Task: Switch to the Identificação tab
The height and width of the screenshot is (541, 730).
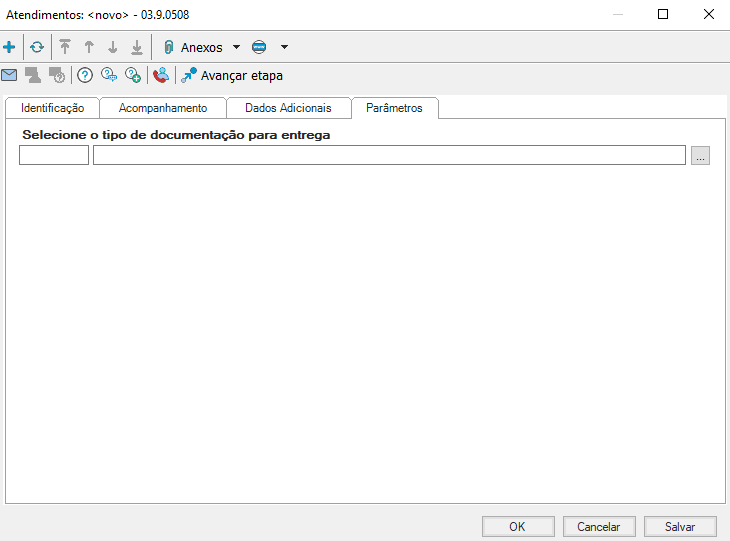Action: [x=53, y=108]
